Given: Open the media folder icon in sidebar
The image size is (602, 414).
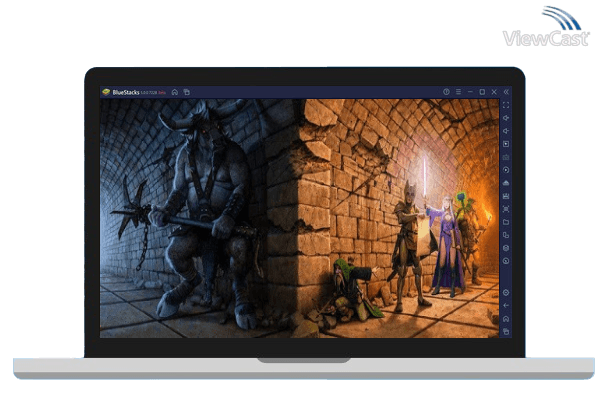Looking at the screenshot, I should pos(506,222).
